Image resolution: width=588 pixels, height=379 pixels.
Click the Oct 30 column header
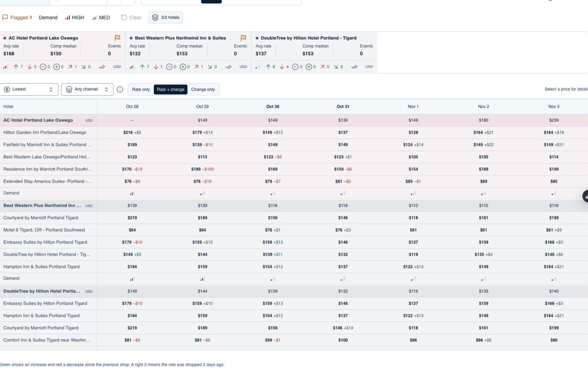(x=273, y=107)
